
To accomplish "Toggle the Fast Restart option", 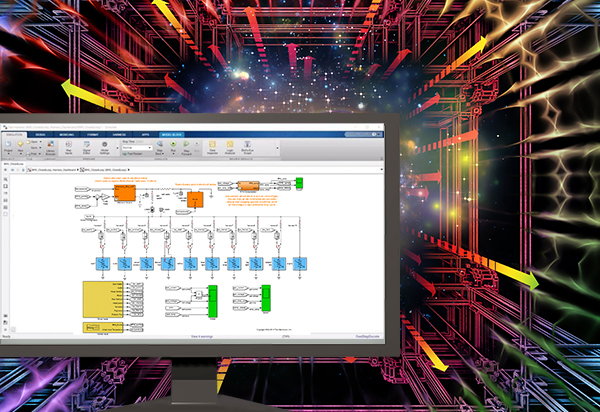I will (x=129, y=155).
